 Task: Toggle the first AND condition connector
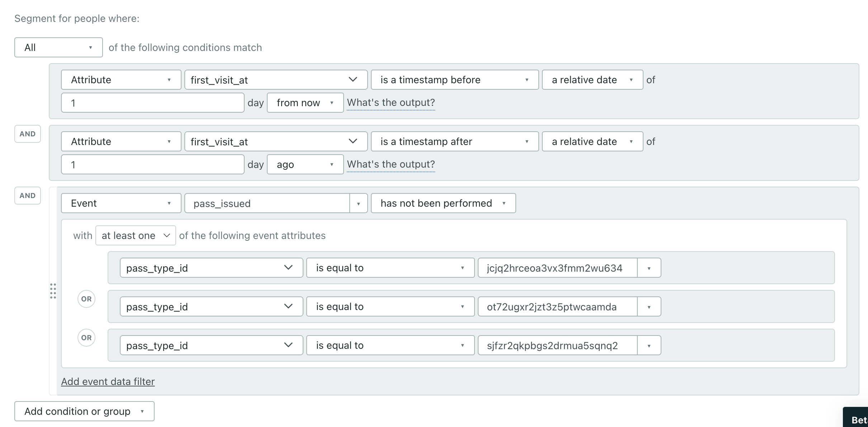[x=28, y=134]
